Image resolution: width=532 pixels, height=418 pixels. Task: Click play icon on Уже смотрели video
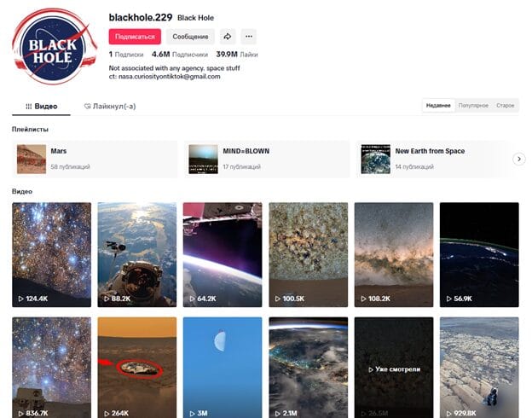[x=371, y=369]
